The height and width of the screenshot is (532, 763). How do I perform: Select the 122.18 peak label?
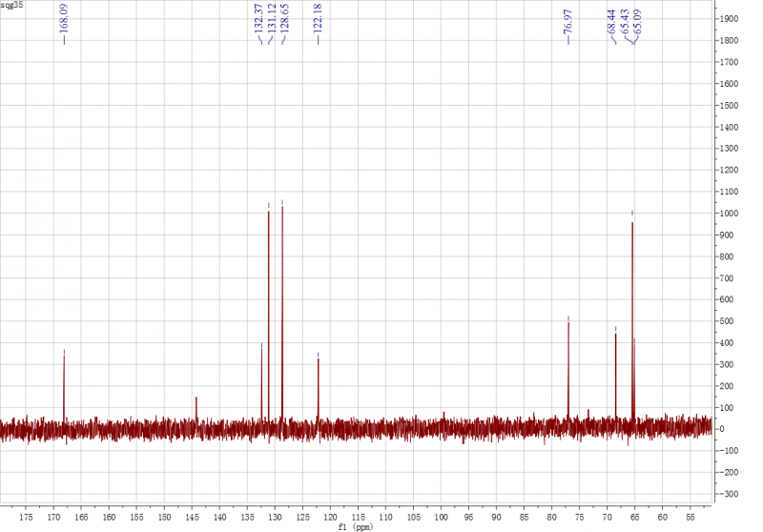click(x=318, y=18)
